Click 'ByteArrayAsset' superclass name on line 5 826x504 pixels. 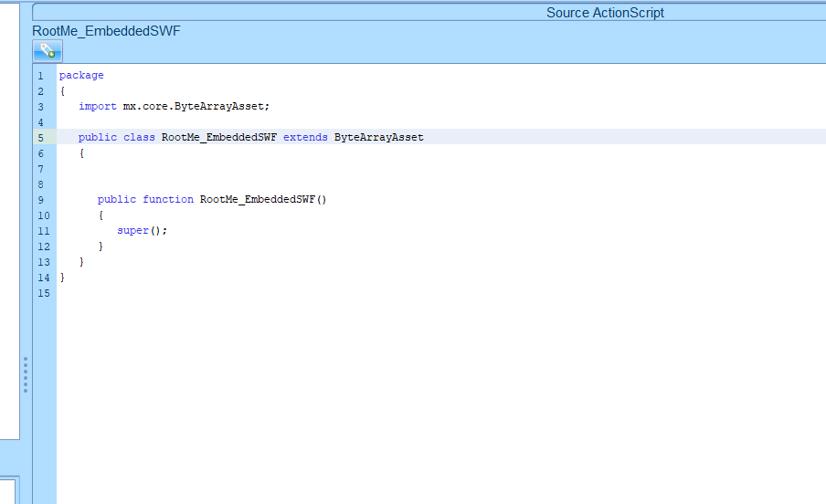(379, 138)
